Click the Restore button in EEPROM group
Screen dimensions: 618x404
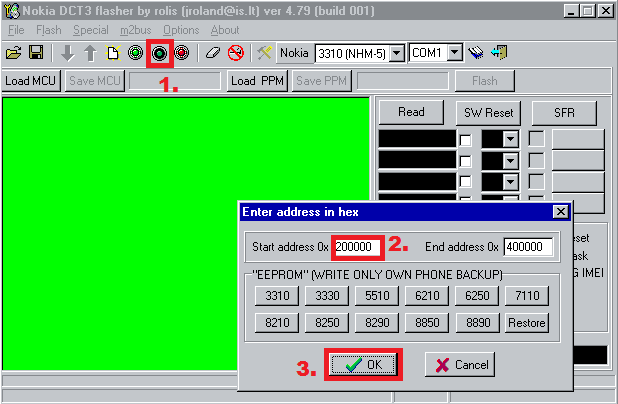[x=527, y=323]
